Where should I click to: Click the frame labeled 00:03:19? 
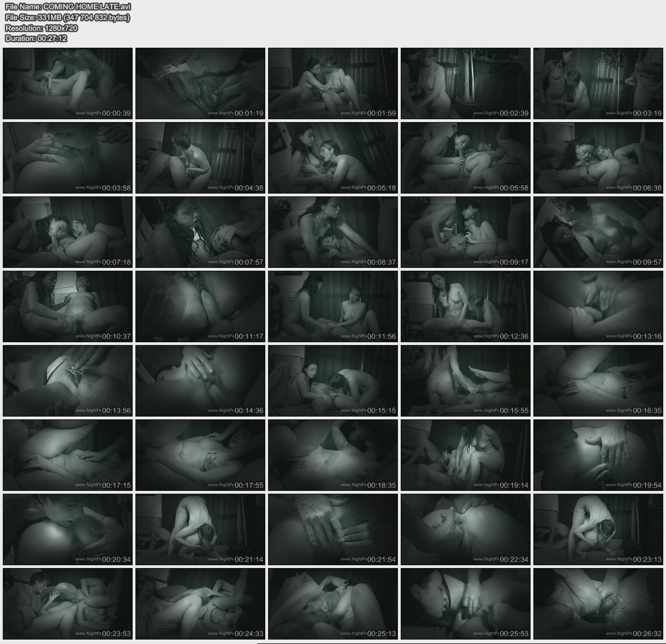(598, 83)
